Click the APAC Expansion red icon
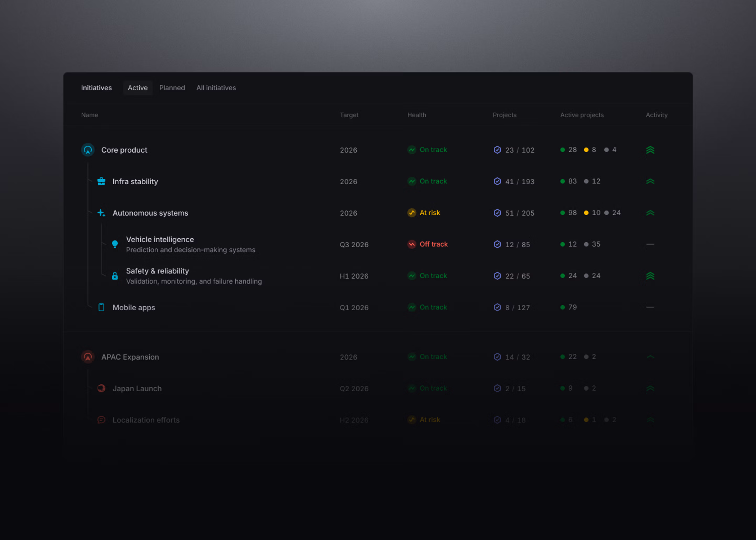This screenshot has height=540, width=756. click(88, 357)
